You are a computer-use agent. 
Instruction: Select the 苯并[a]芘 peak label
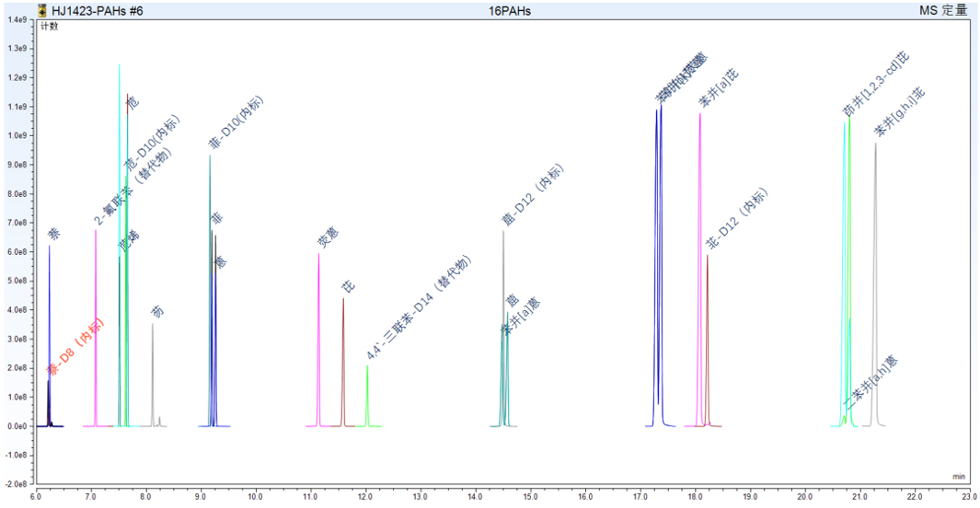(718, 87)
